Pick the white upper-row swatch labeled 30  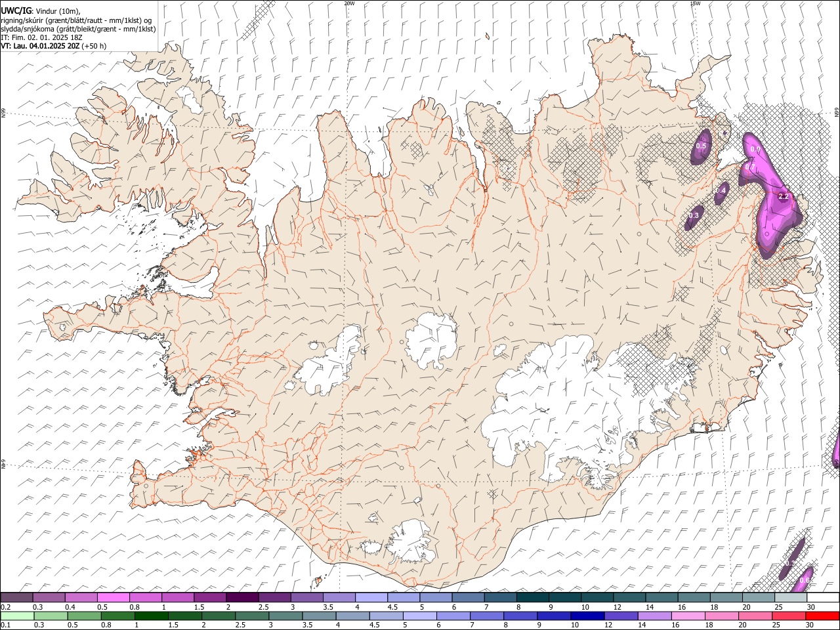(x=823, y=598)
